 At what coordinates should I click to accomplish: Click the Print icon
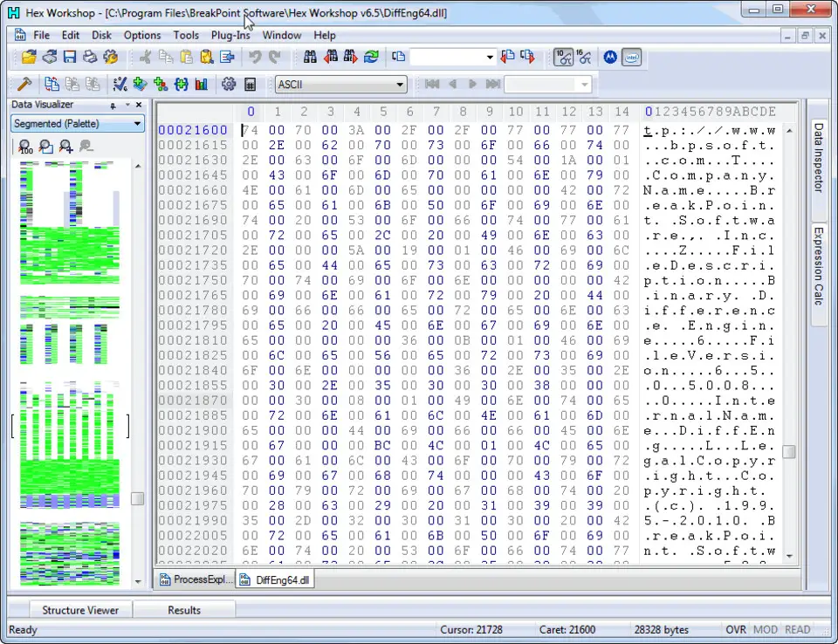coord(90,57)
